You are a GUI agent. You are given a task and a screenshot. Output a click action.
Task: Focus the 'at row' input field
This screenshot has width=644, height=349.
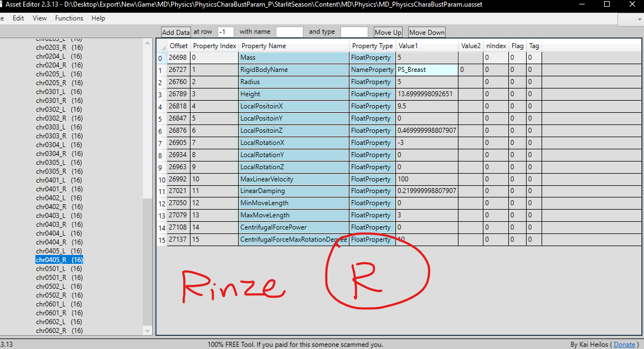click(225, 32)
